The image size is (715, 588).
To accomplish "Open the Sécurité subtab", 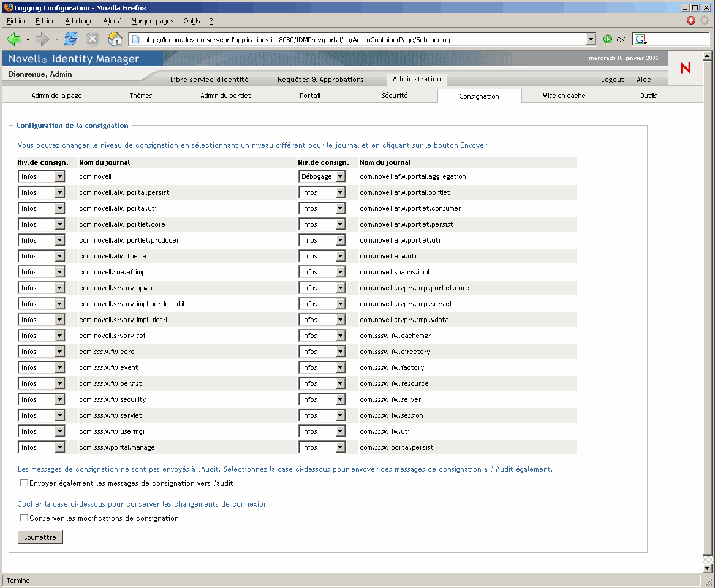I will [x=395, y=96].
